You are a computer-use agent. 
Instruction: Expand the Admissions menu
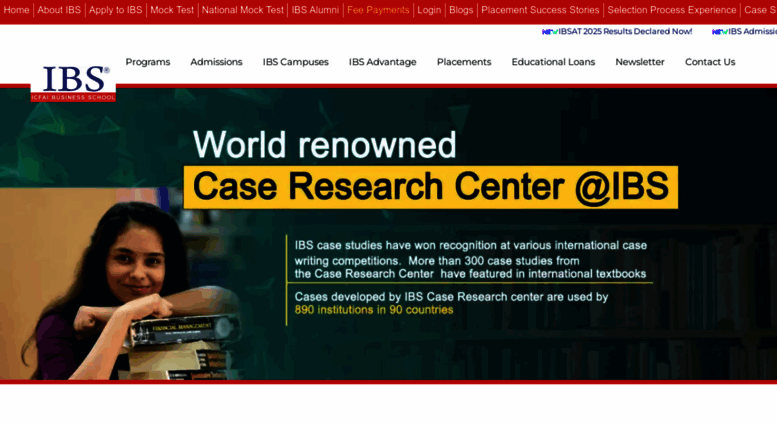click(x=216, y=62)
